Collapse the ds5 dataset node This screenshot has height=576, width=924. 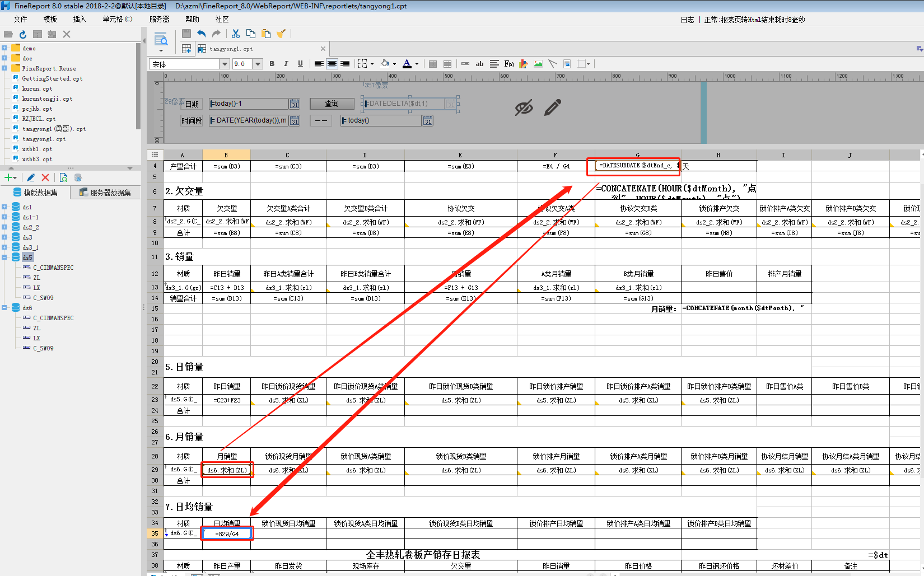tap(4, 257)
